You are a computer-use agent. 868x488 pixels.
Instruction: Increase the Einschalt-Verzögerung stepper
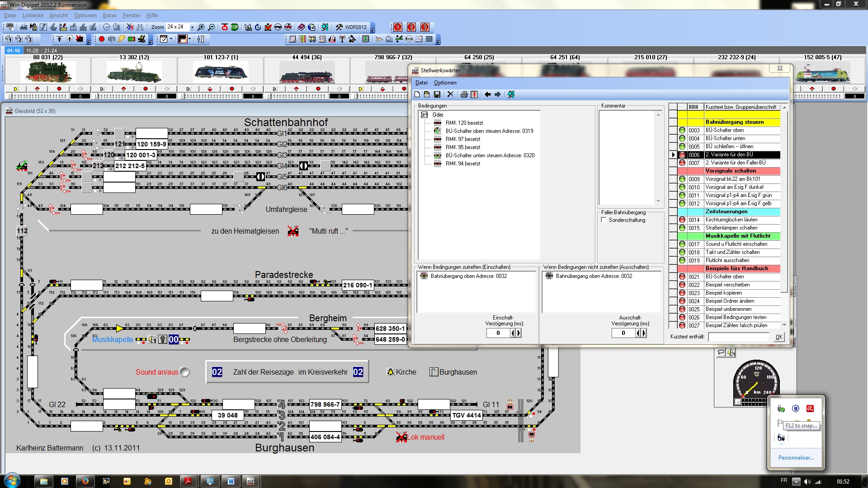519,333
